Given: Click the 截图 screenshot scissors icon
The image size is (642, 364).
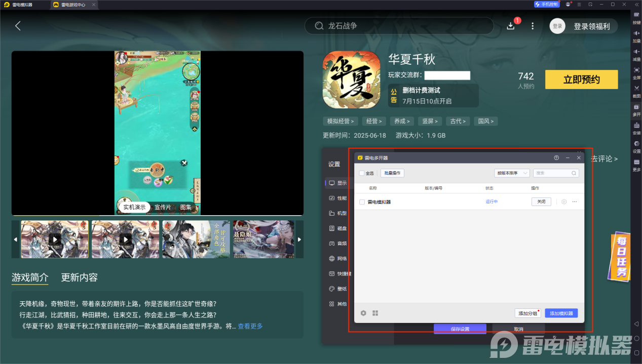Looking at the screenshot, I should point(636,88).
